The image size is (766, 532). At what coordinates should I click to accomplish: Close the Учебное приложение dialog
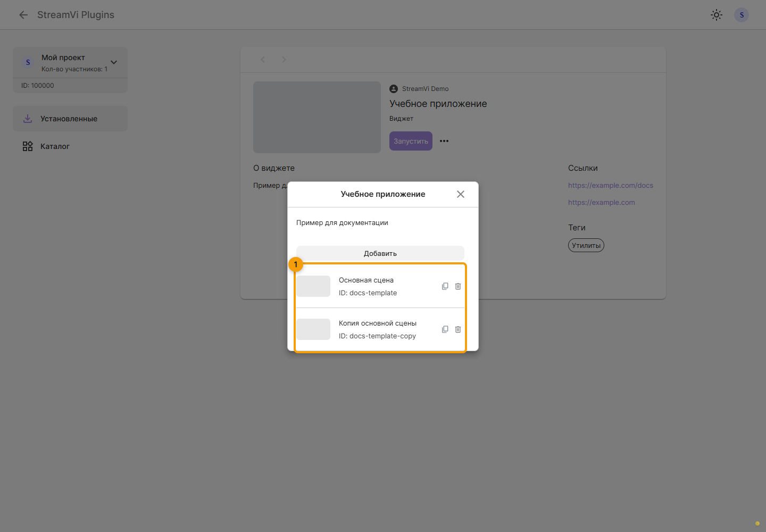(x=461, y=194)
